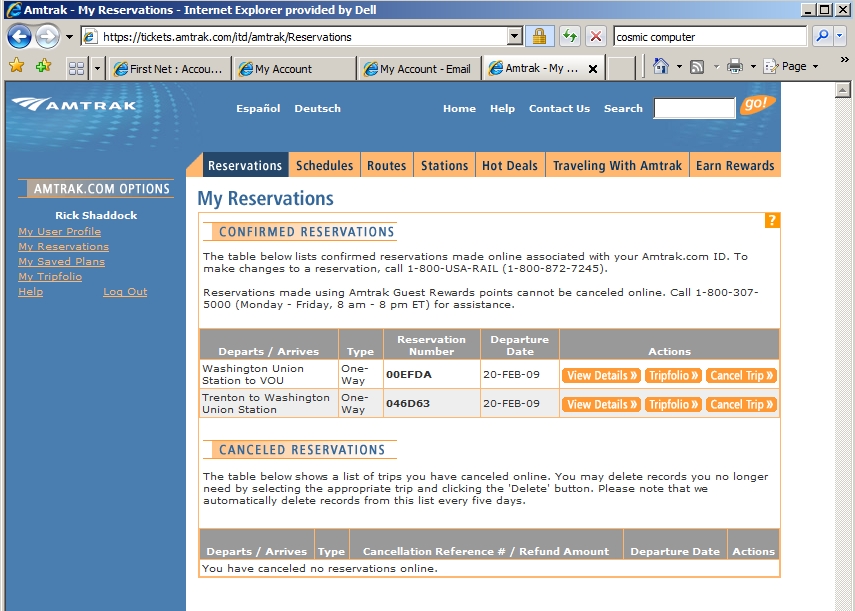Screen dimensions: 855x611
Task: Click the reservation number 00EFDA
Action: (x=409, y=374)
